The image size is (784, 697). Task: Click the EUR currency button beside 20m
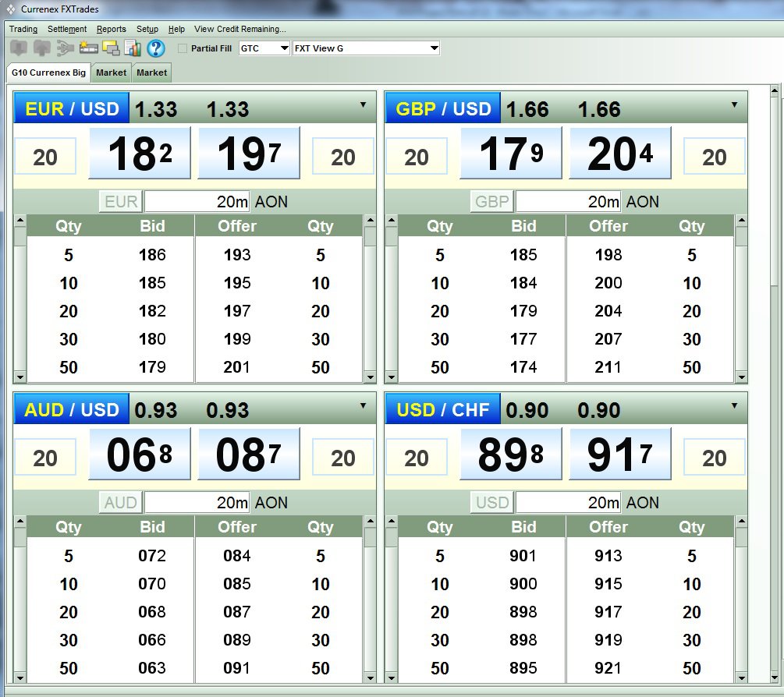click(121, 201)
